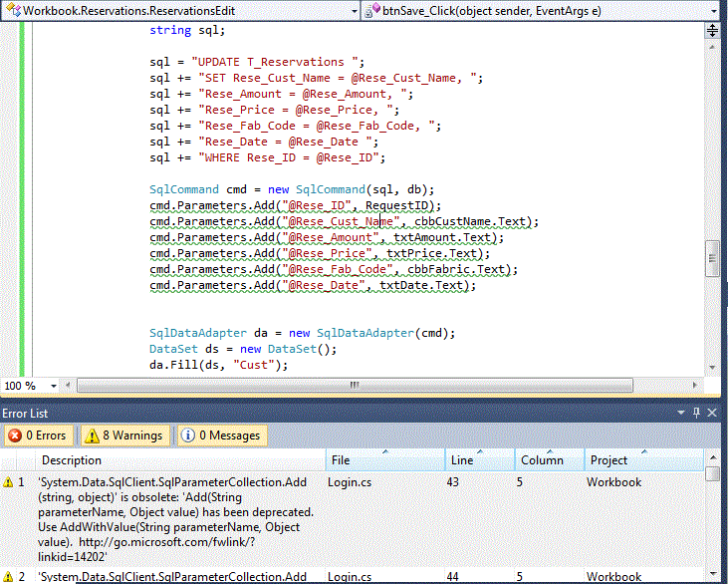This screenshot has height=584, width=728.
Task: Click the editor split-window handle icon
Action: [712, 30]
